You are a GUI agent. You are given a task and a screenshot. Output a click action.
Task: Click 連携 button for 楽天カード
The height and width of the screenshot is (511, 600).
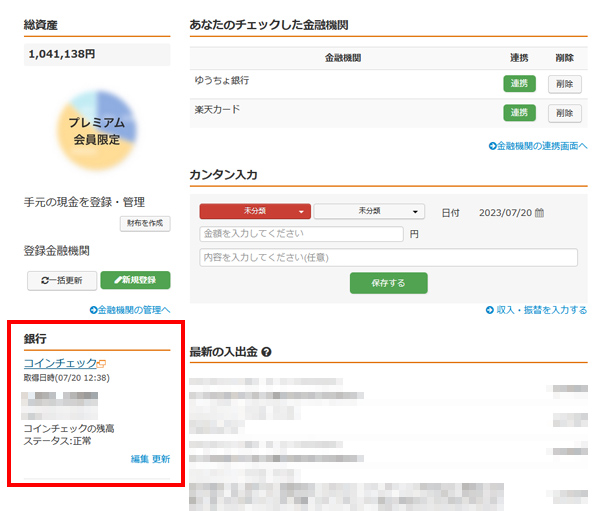pos(519,113)
